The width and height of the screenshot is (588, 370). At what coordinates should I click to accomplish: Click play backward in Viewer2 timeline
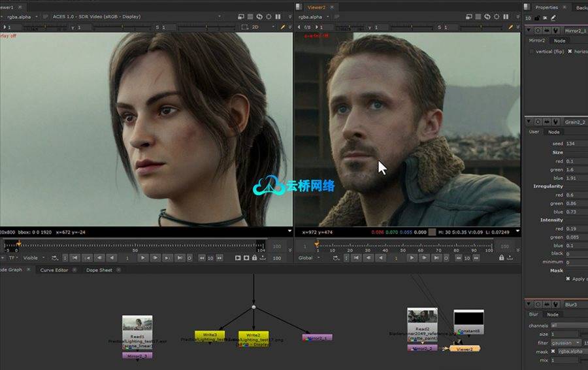[379, 258]
